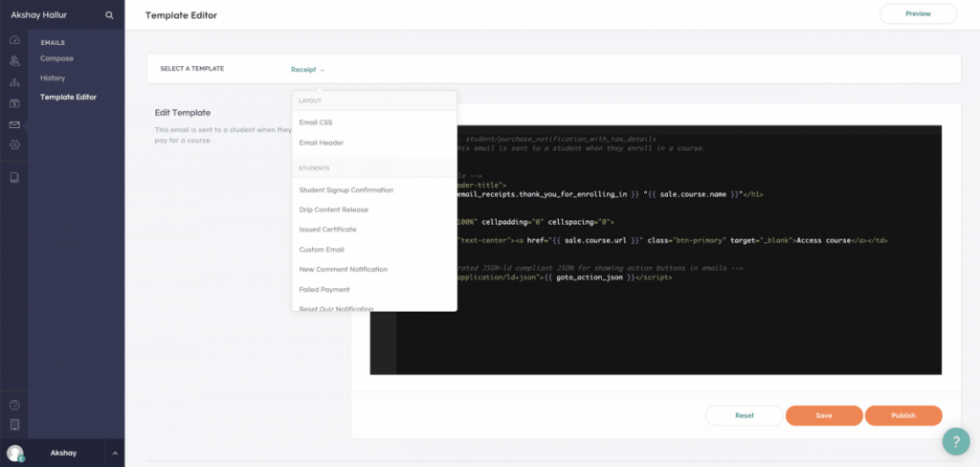Open the help question mark sidebar icon
The height and width of the screenshot is (467, 980).
[x=14, y=405]
